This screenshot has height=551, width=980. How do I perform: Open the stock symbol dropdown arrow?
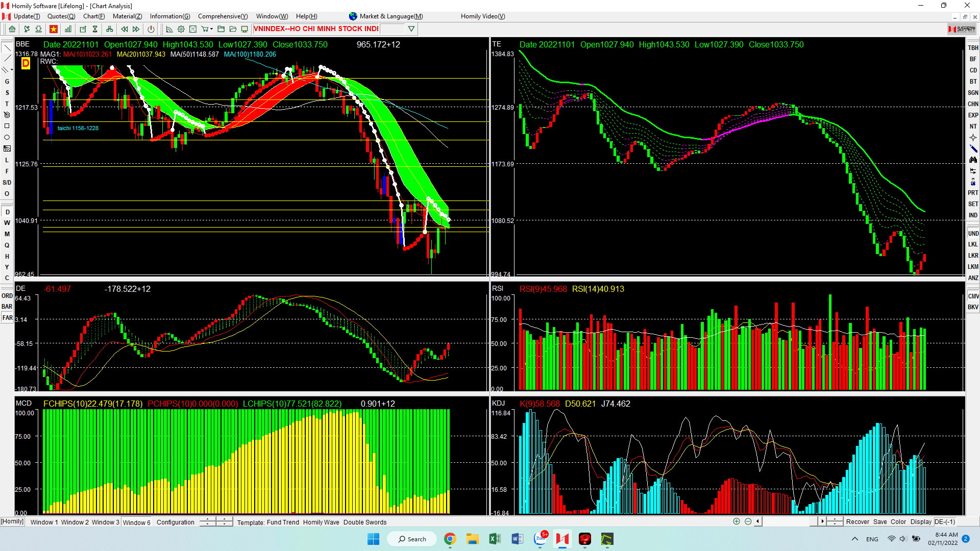click(411, 29)
